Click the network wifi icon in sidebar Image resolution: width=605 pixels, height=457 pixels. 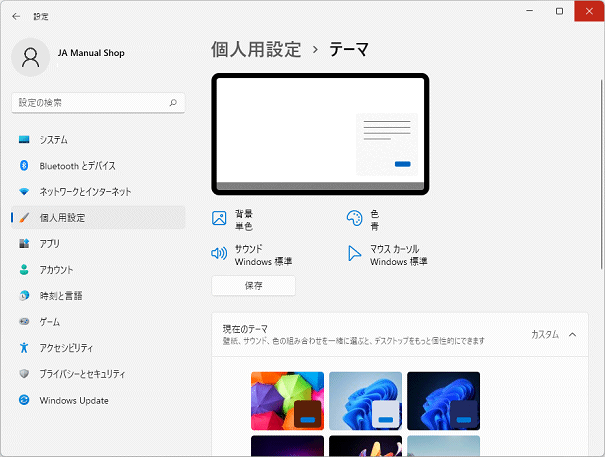24,191
